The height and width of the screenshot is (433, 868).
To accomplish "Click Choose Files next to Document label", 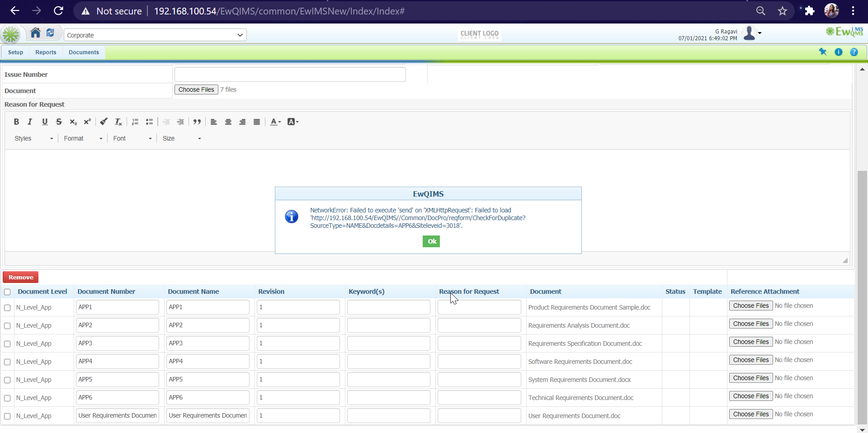I will [x=196, y=89].
